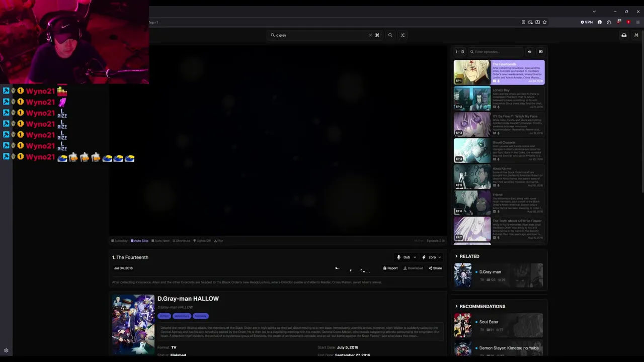Viewport: 644px width, 362px height.
Task: Click the Report button
Action: coord(390,268)
